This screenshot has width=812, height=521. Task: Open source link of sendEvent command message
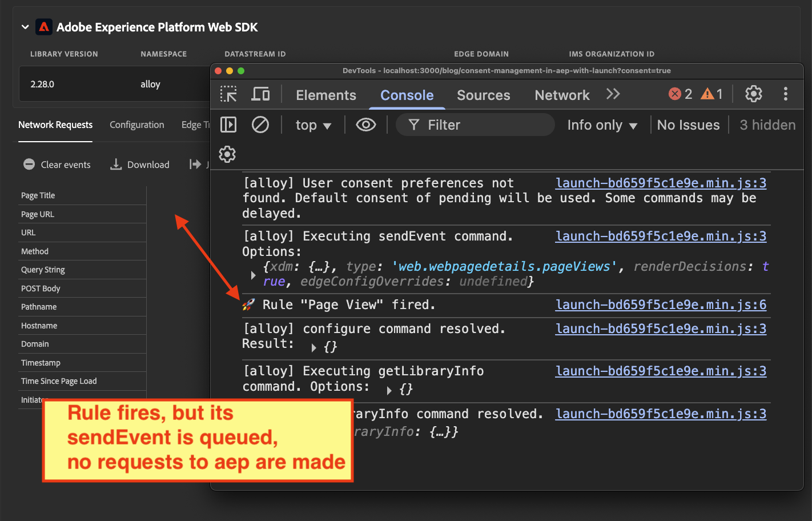(x=661, y=236)
